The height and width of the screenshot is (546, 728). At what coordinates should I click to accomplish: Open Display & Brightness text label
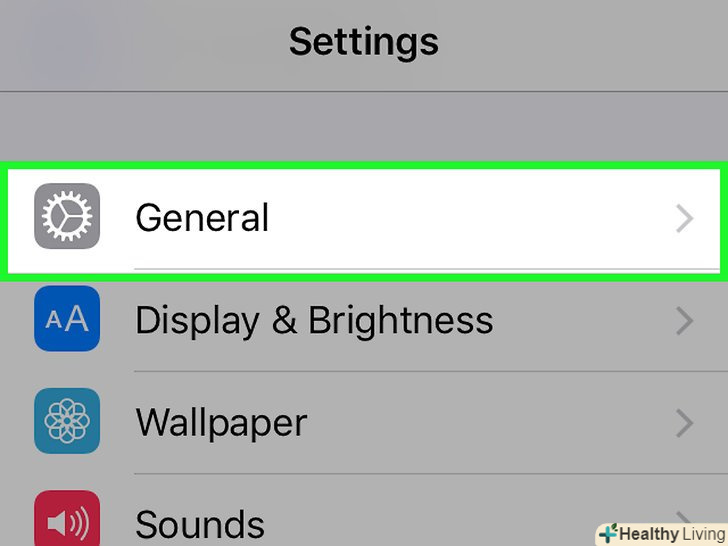314,320
